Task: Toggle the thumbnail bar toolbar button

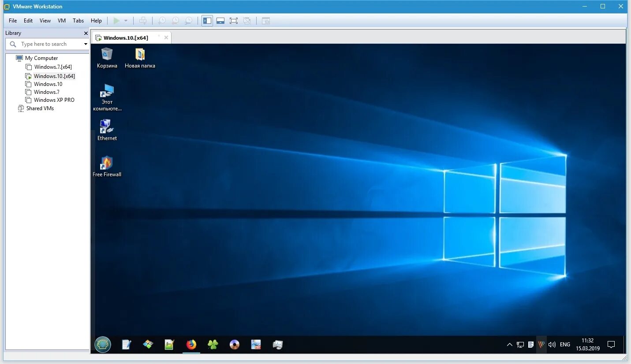Action: 220,21
